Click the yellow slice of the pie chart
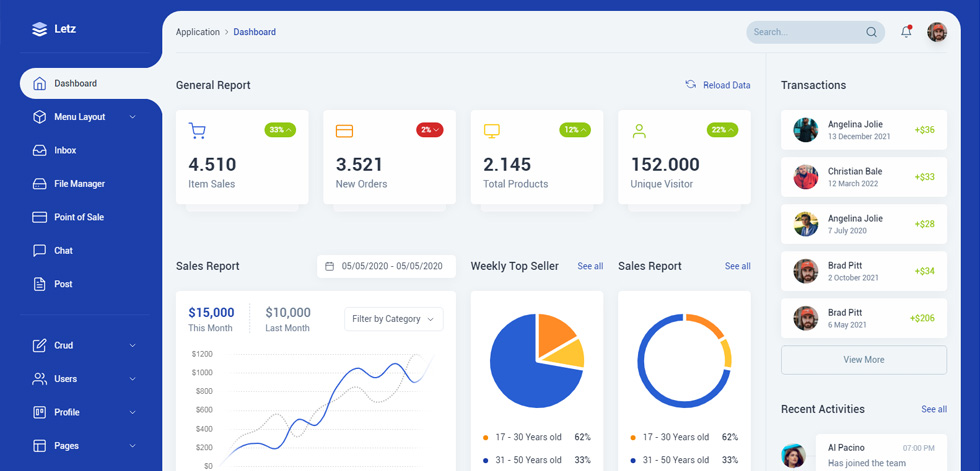 568,355
